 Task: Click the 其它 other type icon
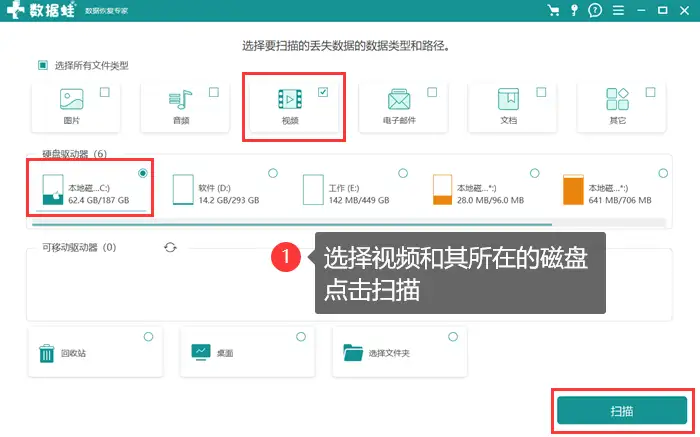(x=617, y=99)
